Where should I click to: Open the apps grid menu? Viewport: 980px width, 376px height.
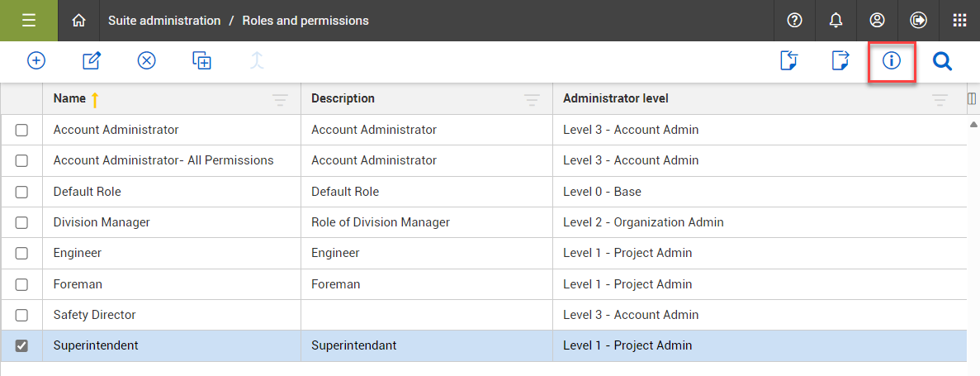pyautogui.click(x=959, y=21)
